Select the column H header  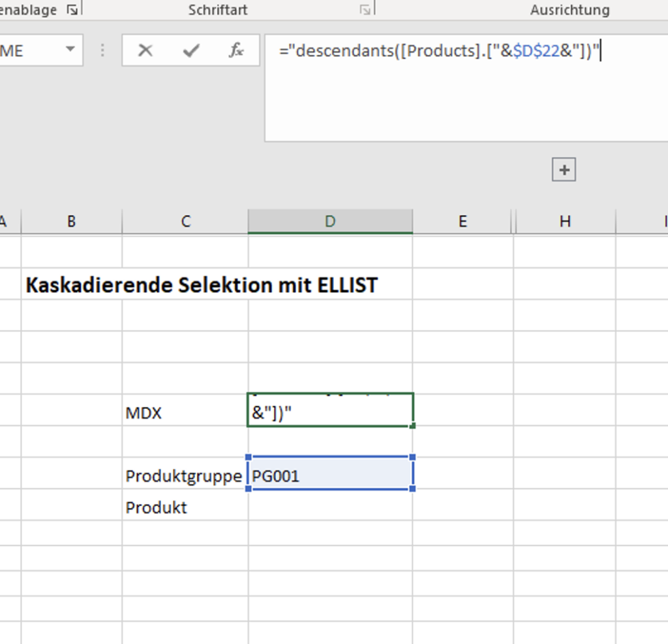565,221
